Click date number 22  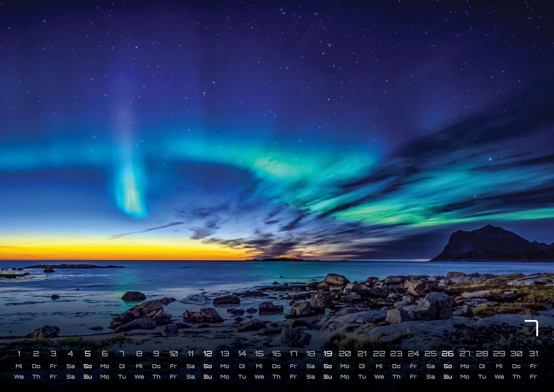pyautogui.click(x=379, y=354)
